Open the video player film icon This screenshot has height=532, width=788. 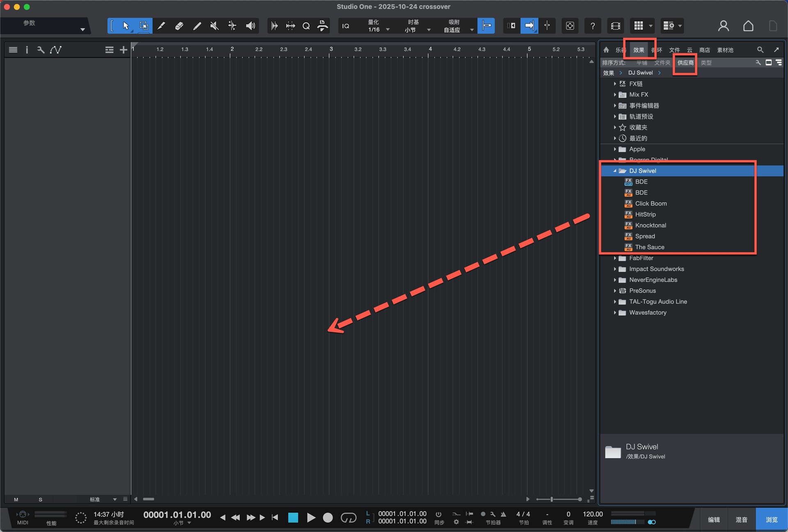(x=615, y=26)
